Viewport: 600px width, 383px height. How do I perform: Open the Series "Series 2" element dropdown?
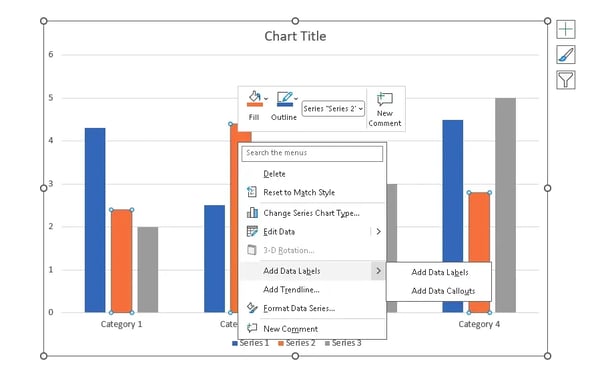(333, 109)
